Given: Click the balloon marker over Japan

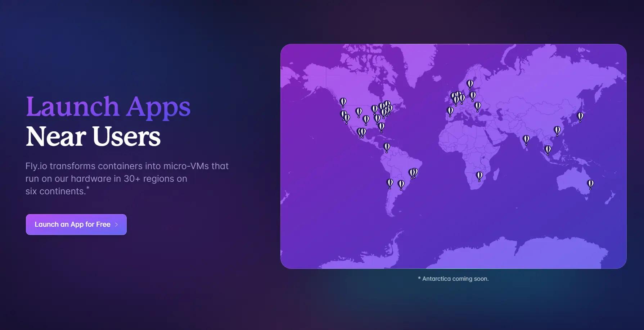Looking at the screenshot, I should pos(580,116).
